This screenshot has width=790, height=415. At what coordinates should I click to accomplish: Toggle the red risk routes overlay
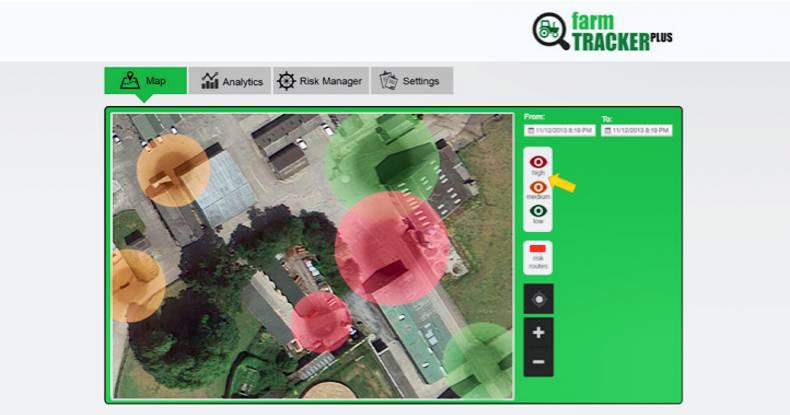click(x=538, y=257)
